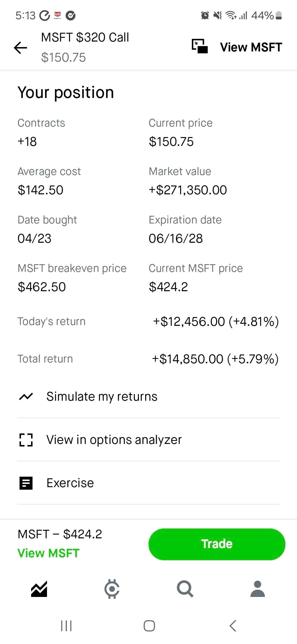Select View in options analyzer
297x644 pixels.
114,440
